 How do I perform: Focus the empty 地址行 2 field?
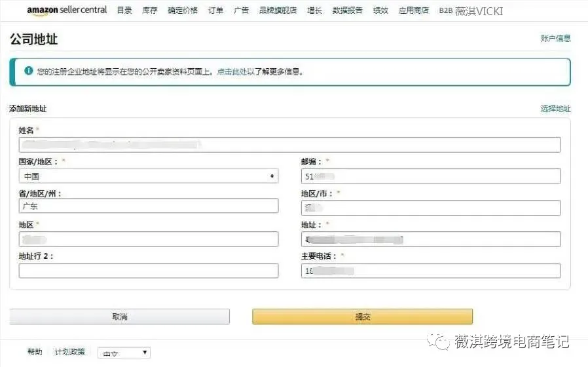tap(149, 271)
